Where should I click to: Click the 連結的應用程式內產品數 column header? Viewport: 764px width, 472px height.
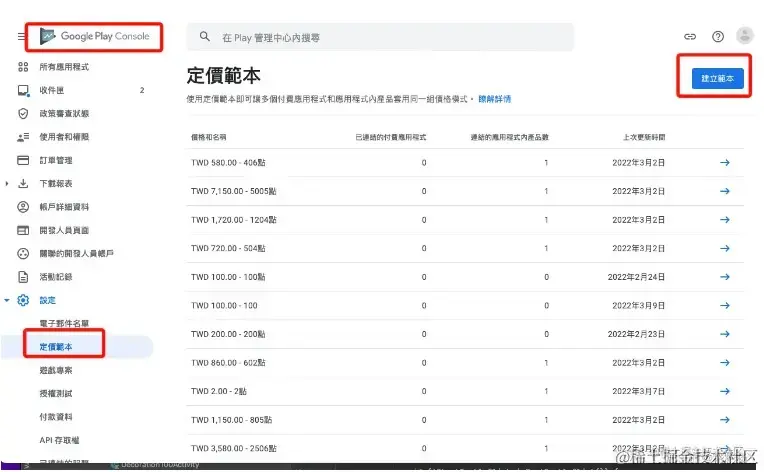click(510, 137)
